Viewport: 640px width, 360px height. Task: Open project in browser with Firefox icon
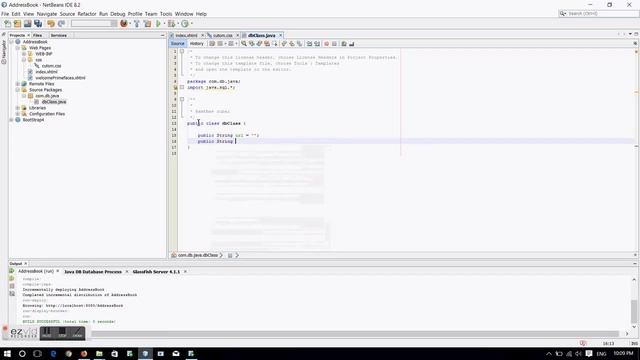point(124,24)
